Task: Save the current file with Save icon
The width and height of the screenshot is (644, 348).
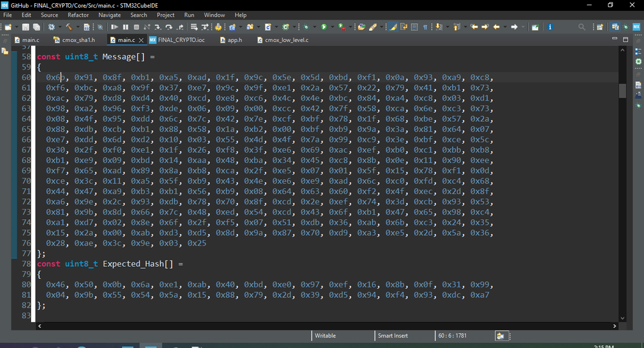Action: (25, 26)
